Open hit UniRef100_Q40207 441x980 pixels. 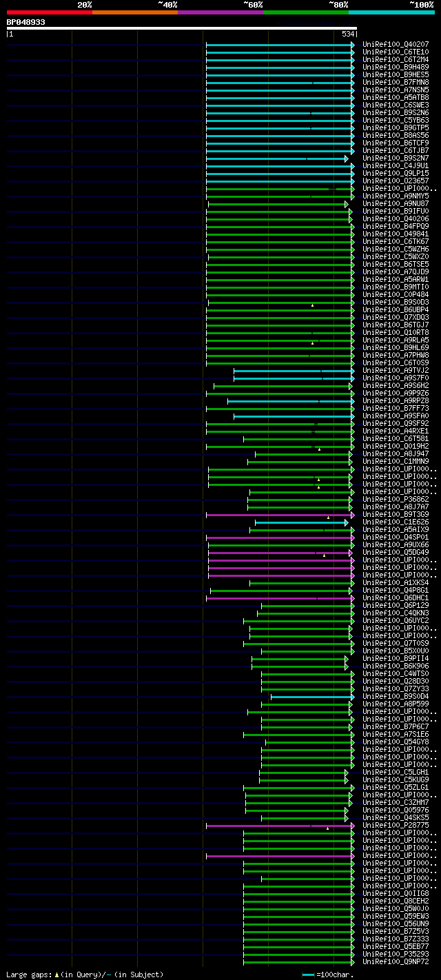click(396, 44)
